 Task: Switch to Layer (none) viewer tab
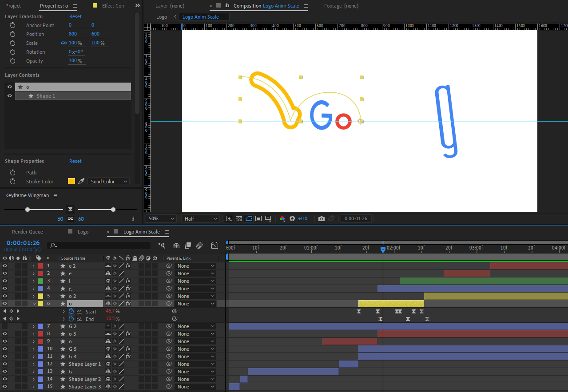(x=170, y=6)
